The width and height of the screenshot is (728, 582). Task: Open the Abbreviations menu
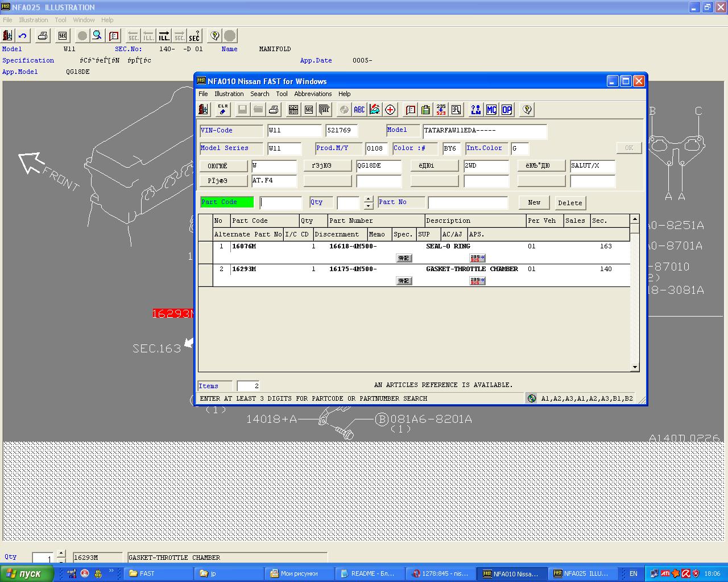pos(313,94)
